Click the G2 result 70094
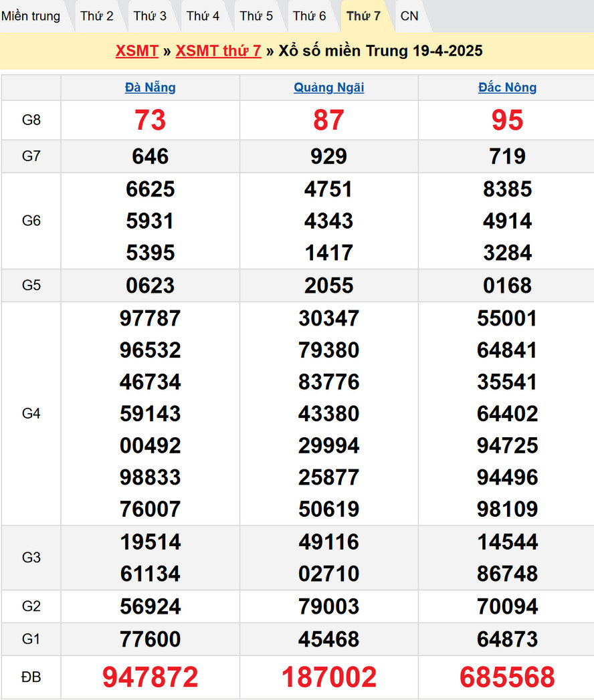The image size is (594, 700). point(507,606)
